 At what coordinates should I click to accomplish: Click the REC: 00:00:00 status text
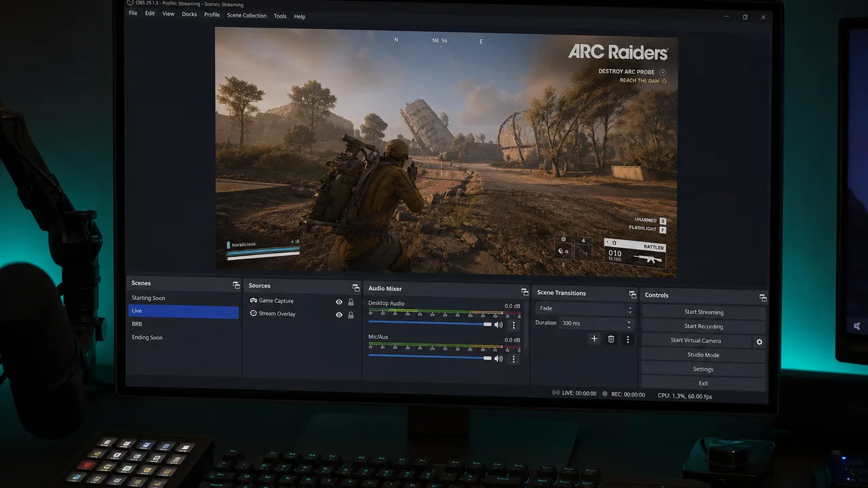point(628,394)
